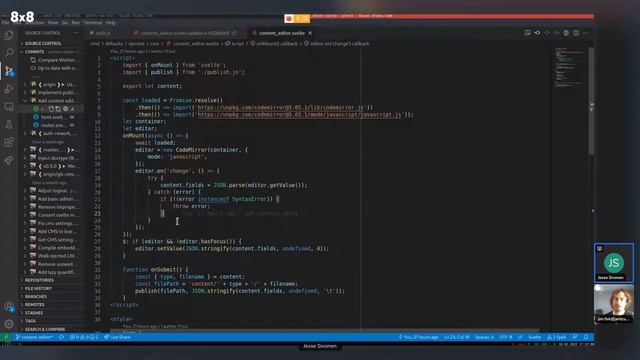Open the Run menu
640x360 pixels.
pos(76,23)
